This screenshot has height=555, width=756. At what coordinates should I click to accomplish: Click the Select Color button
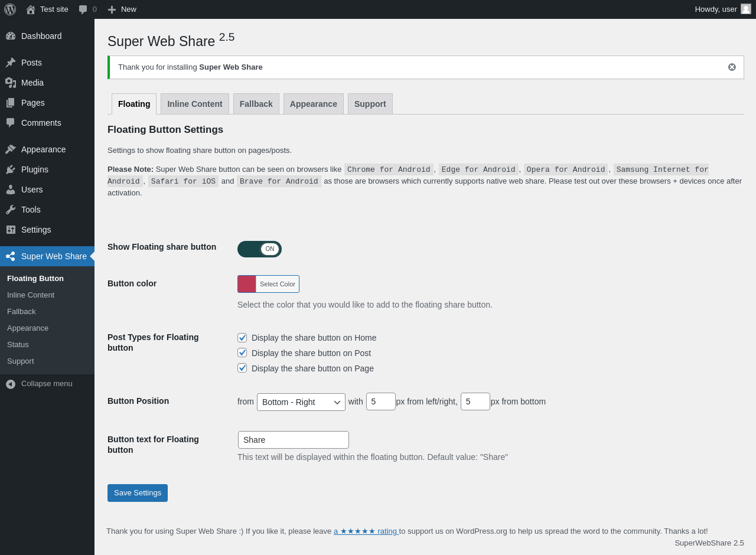[278, 284]
